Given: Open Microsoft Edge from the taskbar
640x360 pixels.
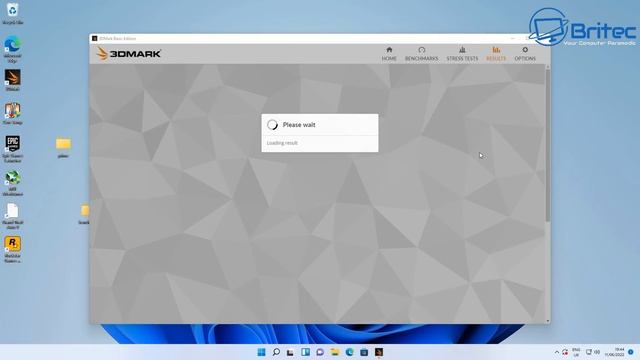Looking at the screenshot, I should click(349, 352).
